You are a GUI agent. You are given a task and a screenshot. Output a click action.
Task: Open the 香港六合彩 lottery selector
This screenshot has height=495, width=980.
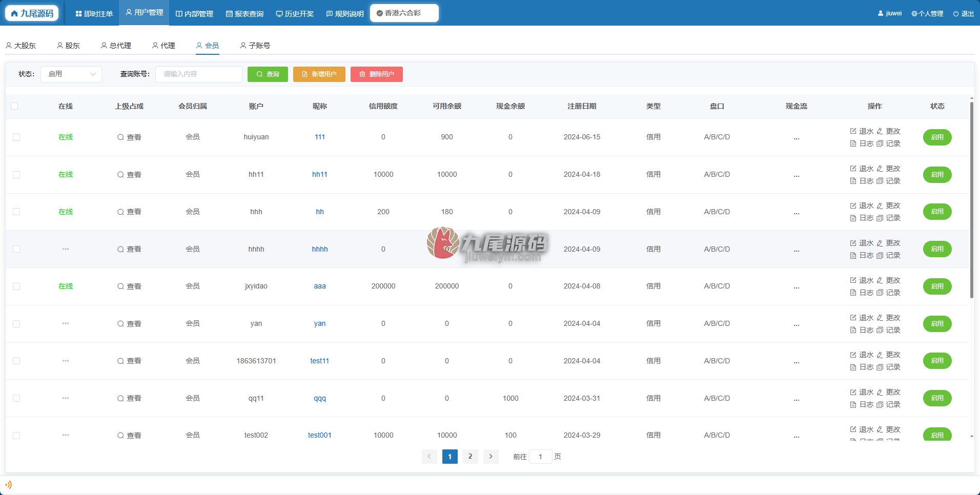(404, 13)
